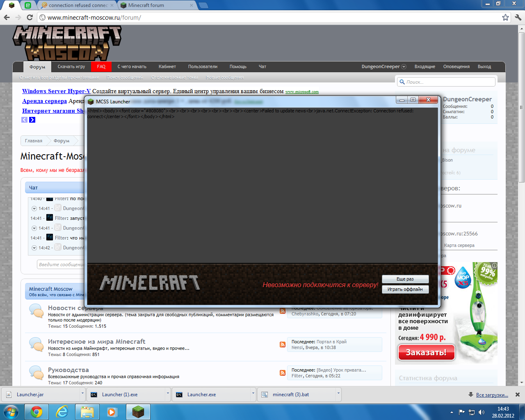Viewport: 525px width, 420px height.
Task: Click the Minecraft Moscow logo
Action: (67, 43)
